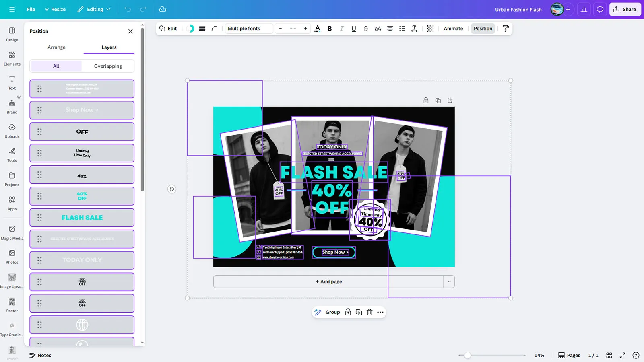This screenshot has width=644, height=362.
Task: Expand the Add page chevron menu
Action: (449, 282)
